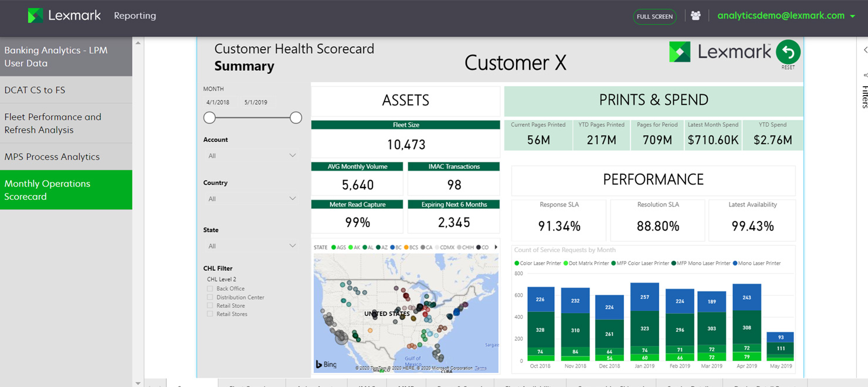Open the user group icon in the header
This screenshot has height=387, width=868.
click(x=696, y=16)
